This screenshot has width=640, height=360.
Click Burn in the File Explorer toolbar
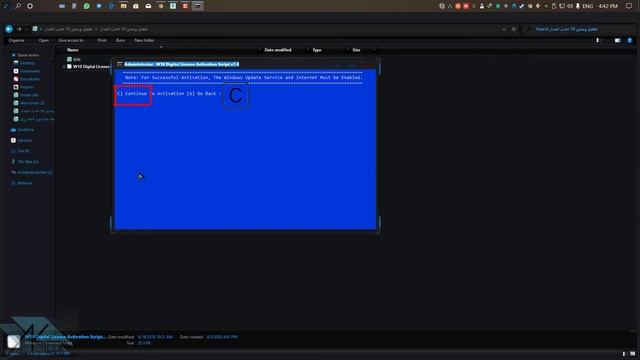pos(120,40)
